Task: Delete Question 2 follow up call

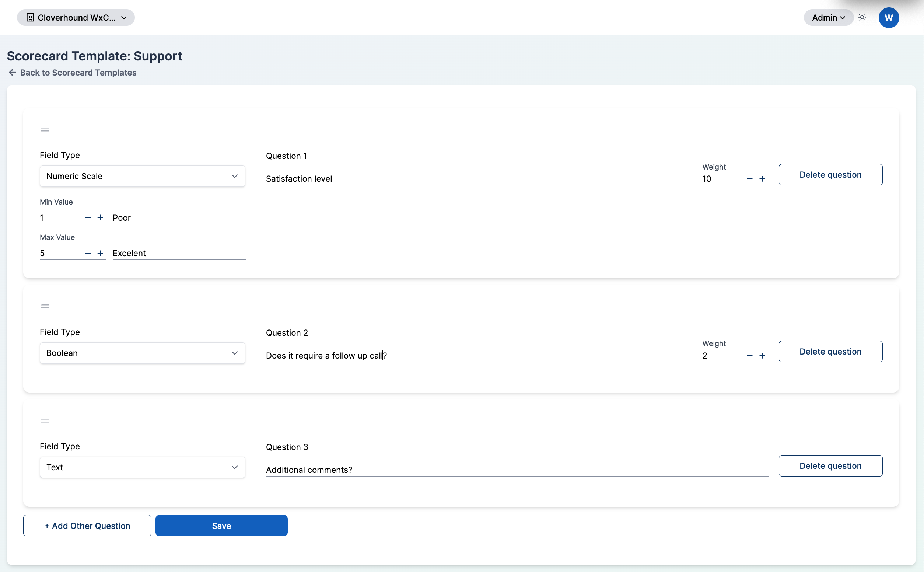Action: coord(831,352)
